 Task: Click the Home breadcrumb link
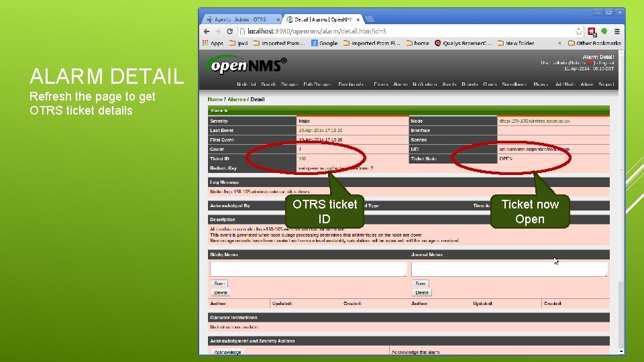[215, 99]
